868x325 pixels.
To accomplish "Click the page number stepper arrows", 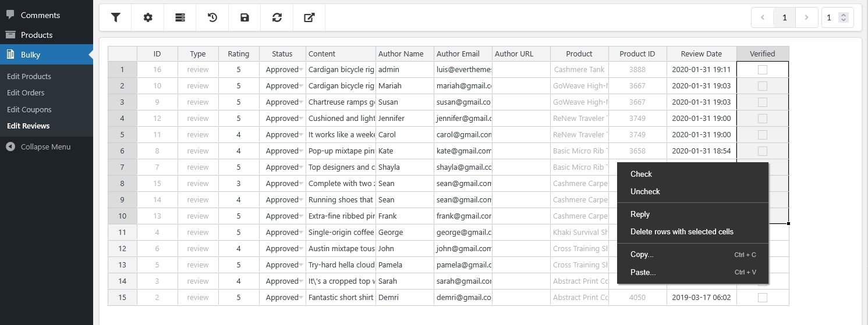I will (x=843, y=17).
